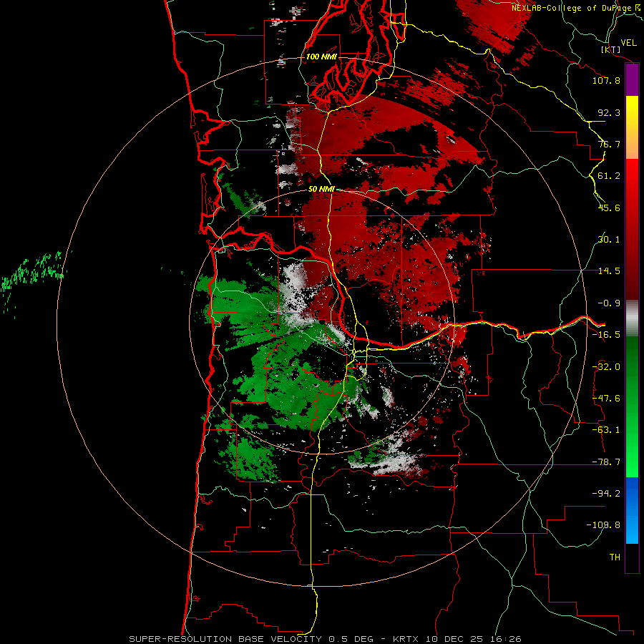Click the -16.5 velocity scale value

pos(606,335)
